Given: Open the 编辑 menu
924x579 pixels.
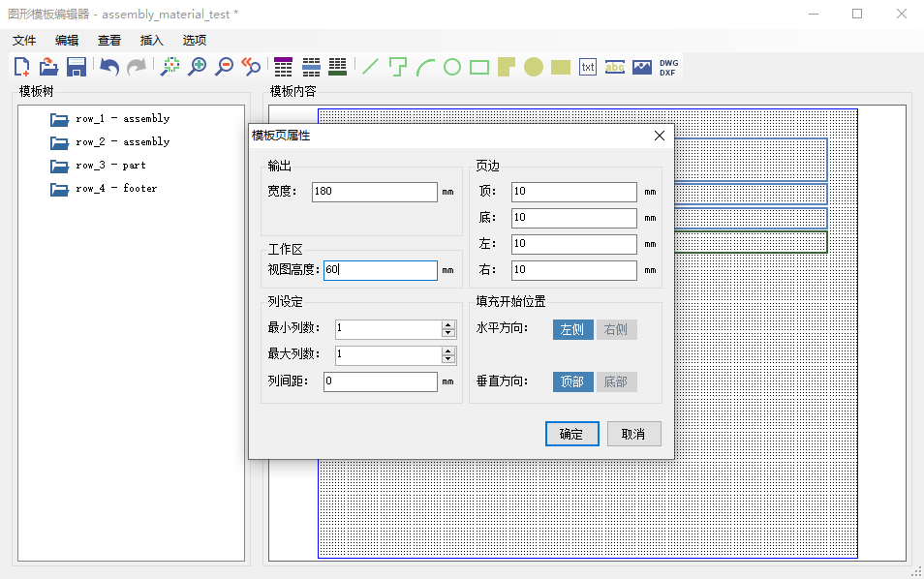Looking at the screenshot, I should click(x=67, y=40).
